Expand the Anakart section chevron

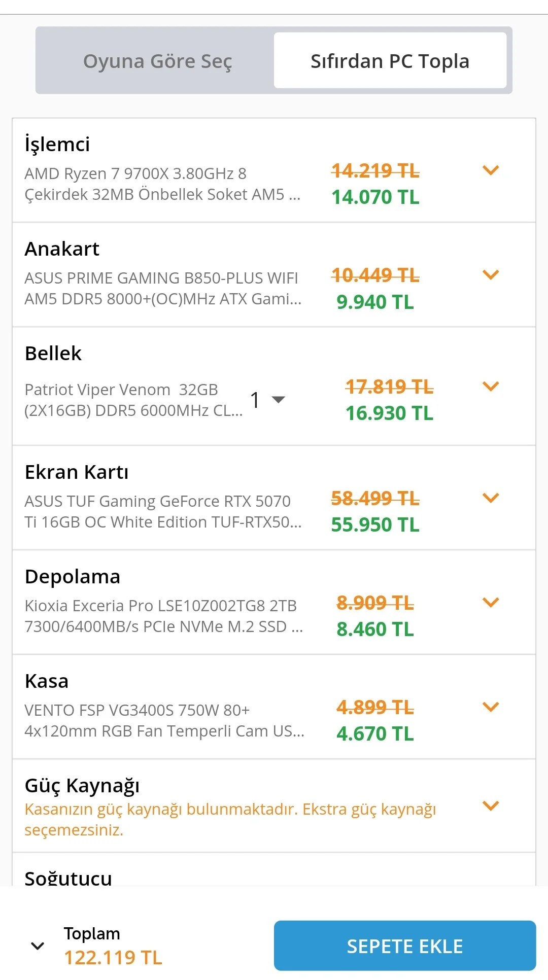[491, 275]
